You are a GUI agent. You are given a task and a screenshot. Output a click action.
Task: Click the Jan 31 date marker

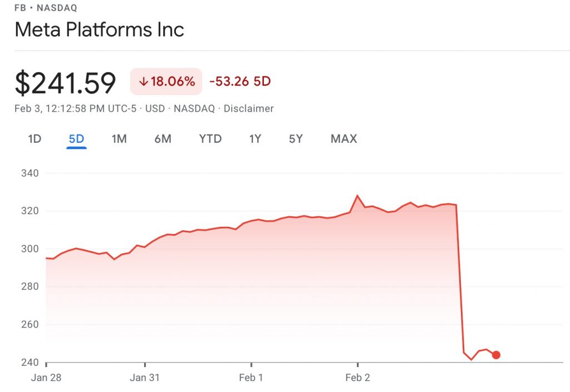pyautogui.click(x=145, y=378)
